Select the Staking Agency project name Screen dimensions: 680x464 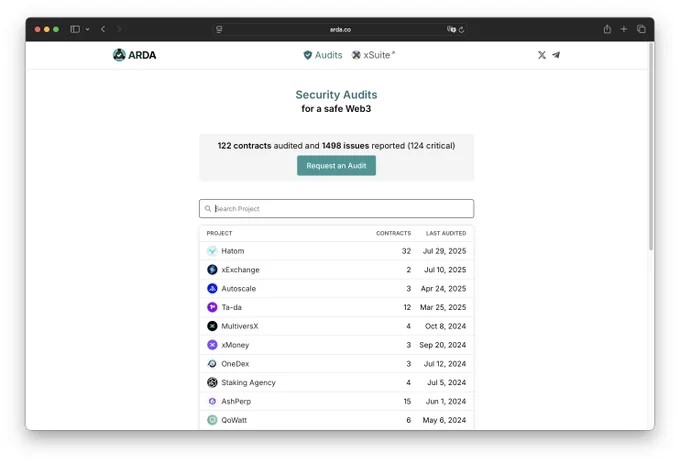pos(248,382)
